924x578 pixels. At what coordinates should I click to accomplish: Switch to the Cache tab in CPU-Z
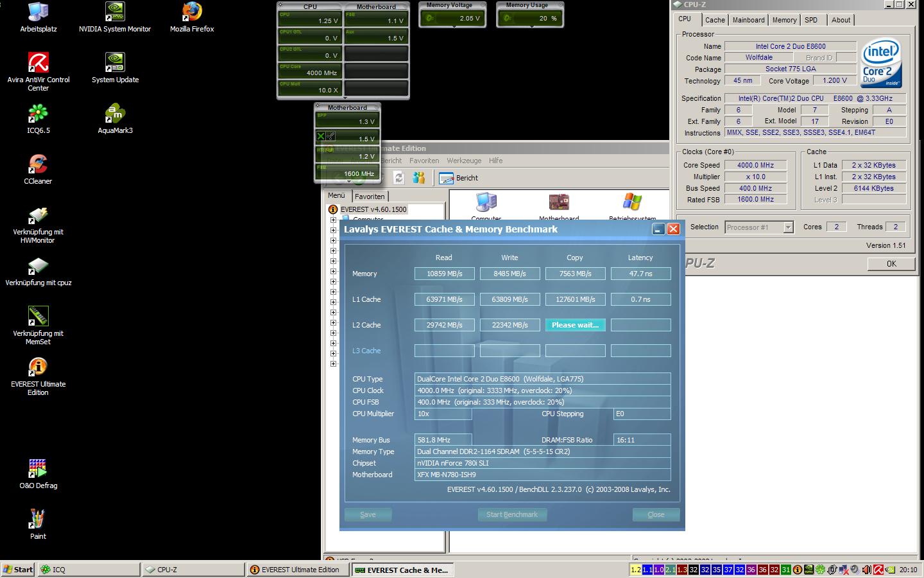coord(715,20)
